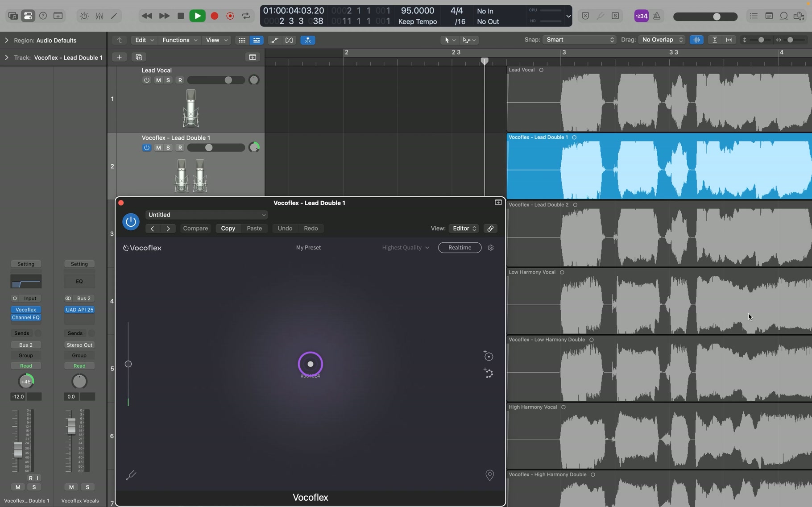Toggle the metronome click button
The image size is (812, 507).
pyautogui.click(x=657, y=16)
